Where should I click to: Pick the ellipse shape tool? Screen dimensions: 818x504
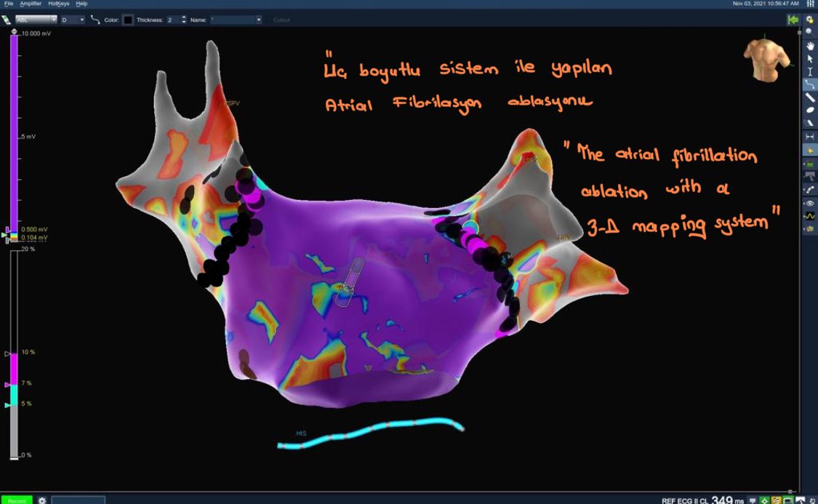pos(810,110)
